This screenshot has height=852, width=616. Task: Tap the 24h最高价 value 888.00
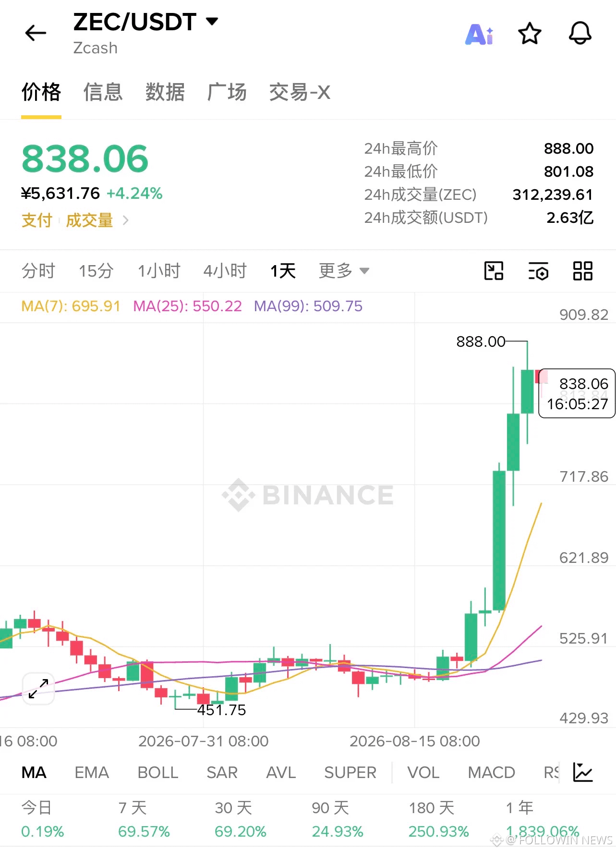tap(569, 148)
